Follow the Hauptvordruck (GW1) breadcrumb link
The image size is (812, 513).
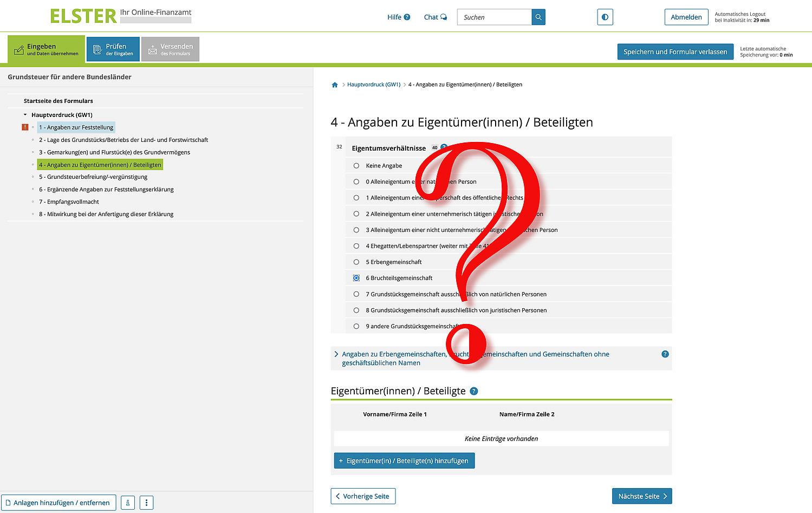click(x=374, y=85)
